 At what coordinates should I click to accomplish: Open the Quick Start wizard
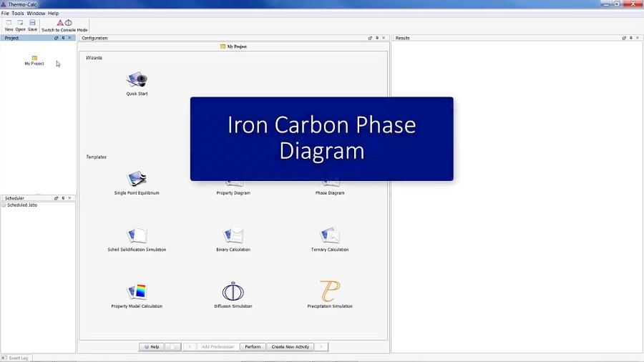(137, 80)
